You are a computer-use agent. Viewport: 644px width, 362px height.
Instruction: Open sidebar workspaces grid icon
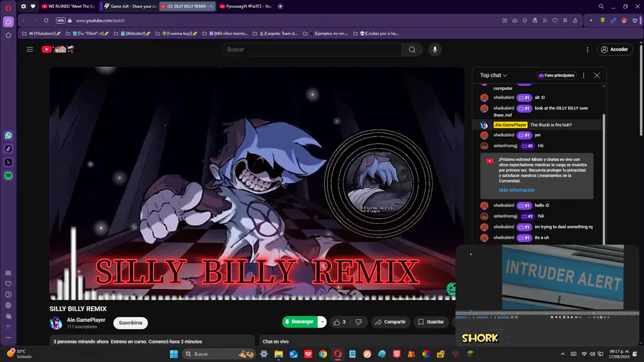8,273
